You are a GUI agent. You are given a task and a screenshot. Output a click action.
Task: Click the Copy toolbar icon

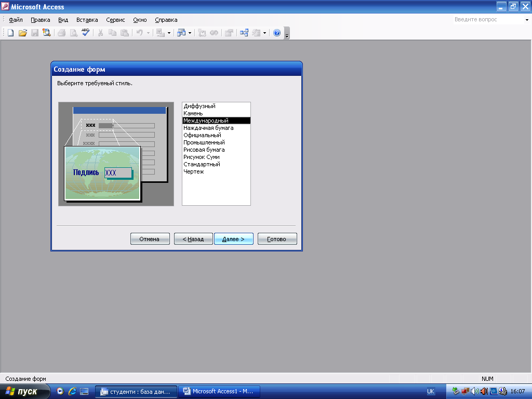pyautogui.click(x=112, y=33)
